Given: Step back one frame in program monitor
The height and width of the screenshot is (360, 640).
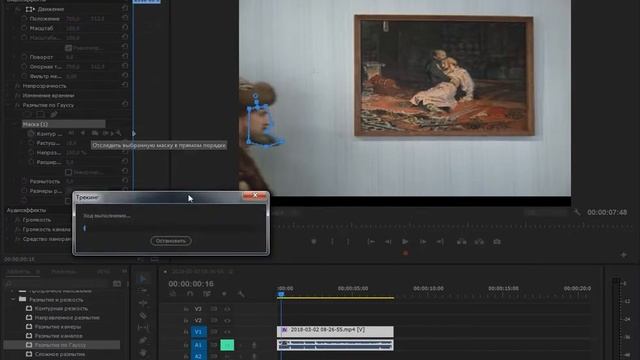Looking at the screenshot, I should click(388, 242).
